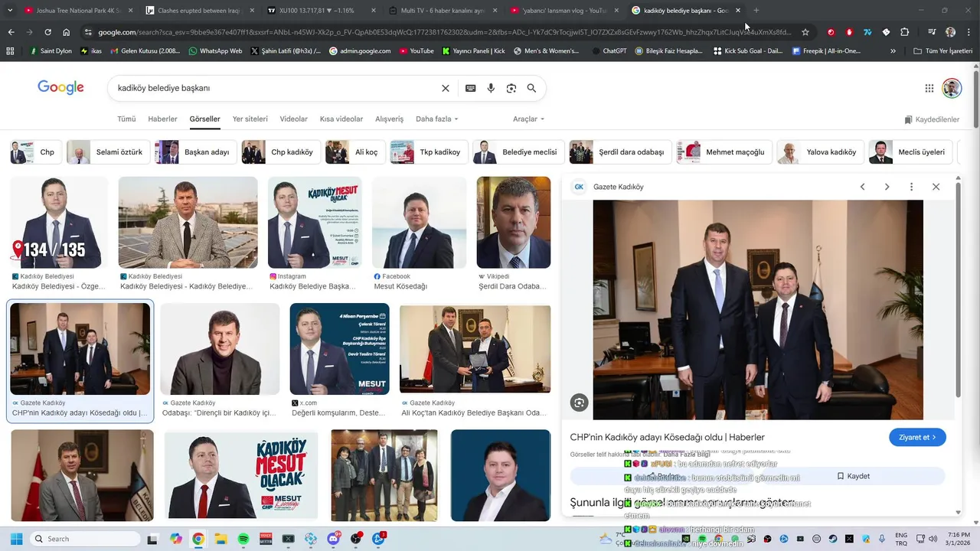Open the media control icon in Chrome toolbar
This screenshot has width=980, height=551.
coord(932,32)
